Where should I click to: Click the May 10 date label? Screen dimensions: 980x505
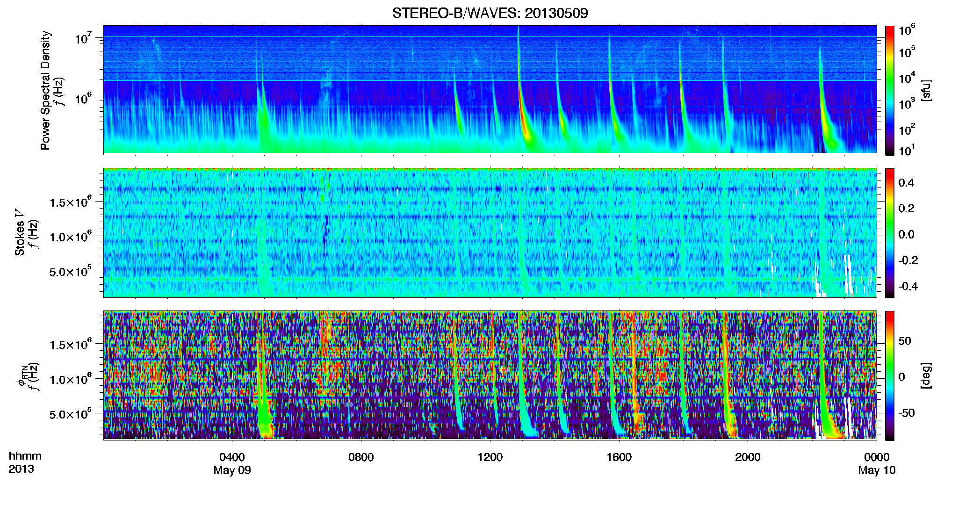tap(877, 470)
